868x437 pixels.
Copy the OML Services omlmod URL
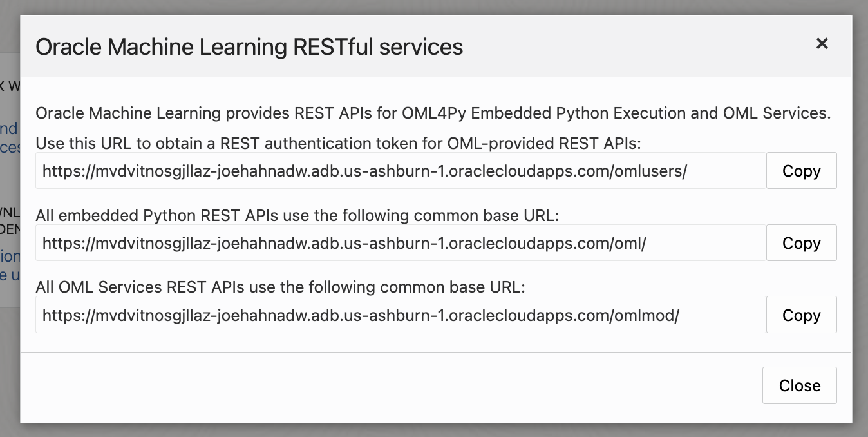tap(801, 315)
